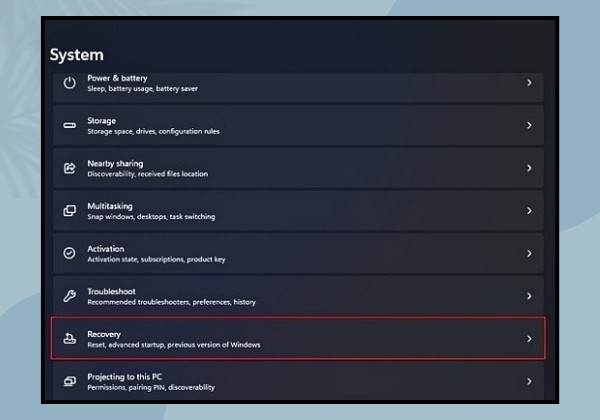This screenshot has height=420, width=600.
Task: Select the Storage settings title
Action: coord(101,121)
